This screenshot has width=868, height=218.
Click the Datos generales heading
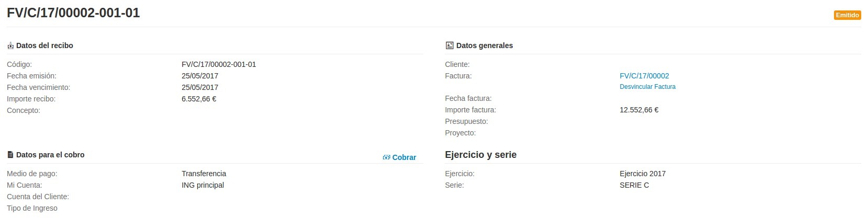coord(484,45)
